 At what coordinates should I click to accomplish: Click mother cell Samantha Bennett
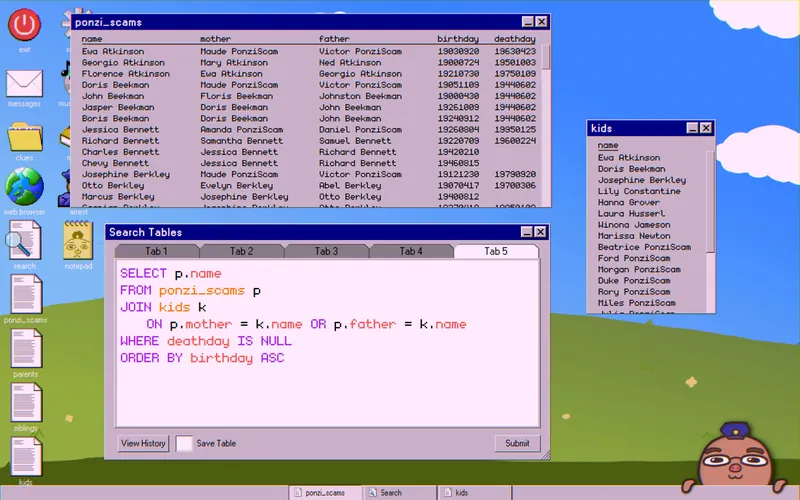pos(241,141)
